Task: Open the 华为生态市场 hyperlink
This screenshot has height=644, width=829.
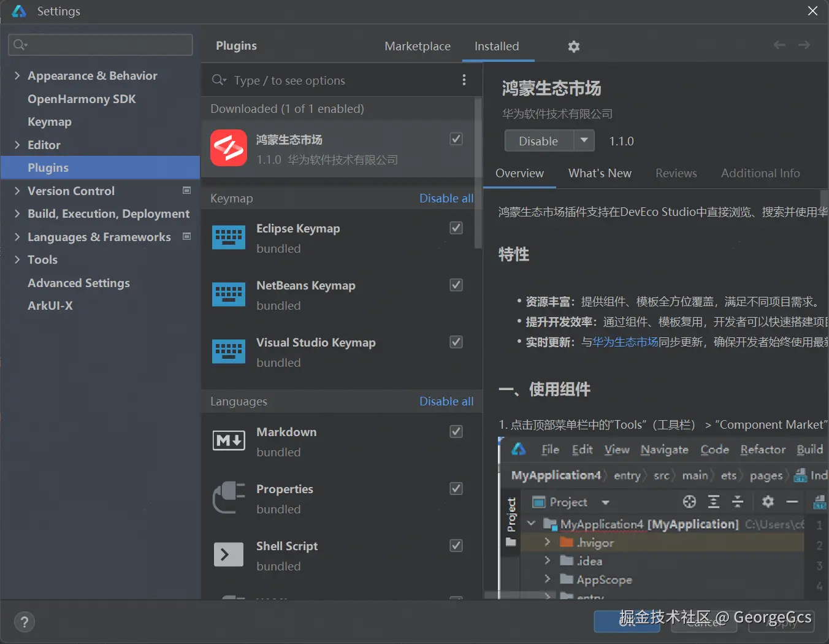Action: tap(625, 342)
